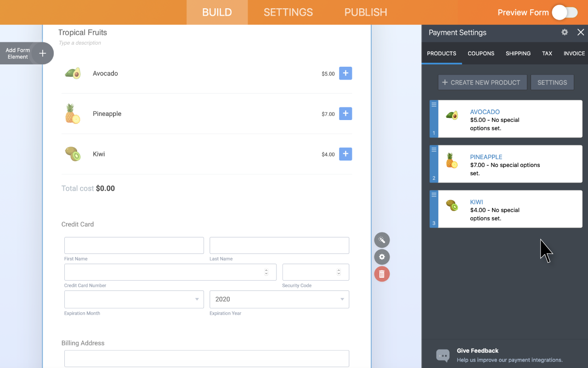588x368 pixels.
Task: Switch to the COUPONS tab
Action: pyautogui.click(x=481, y=53)
